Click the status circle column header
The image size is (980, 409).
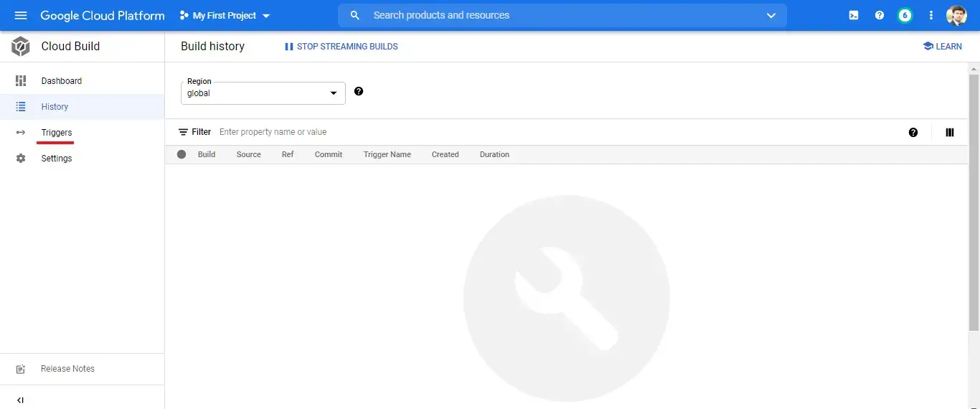[182, 154]
